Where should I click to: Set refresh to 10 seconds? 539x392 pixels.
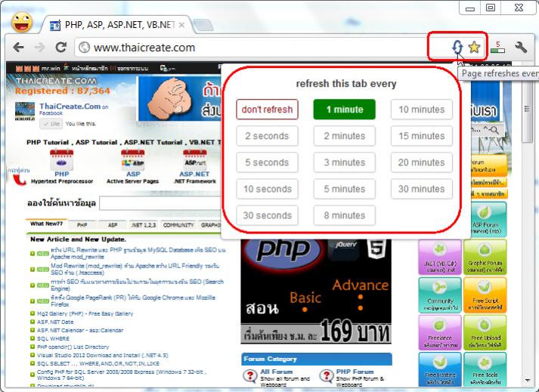[x=267, y=189]
